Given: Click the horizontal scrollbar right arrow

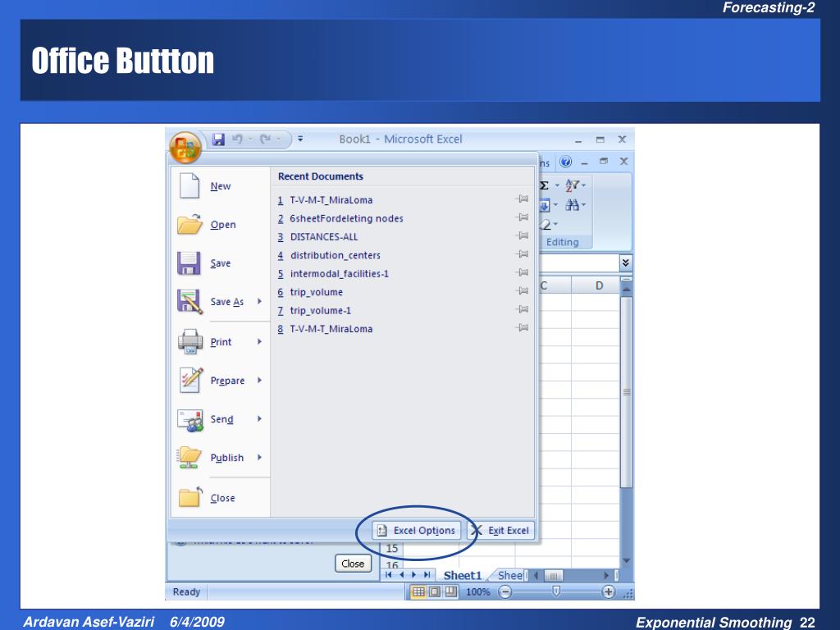Looking at the screenshot, I should coord(606,575).
